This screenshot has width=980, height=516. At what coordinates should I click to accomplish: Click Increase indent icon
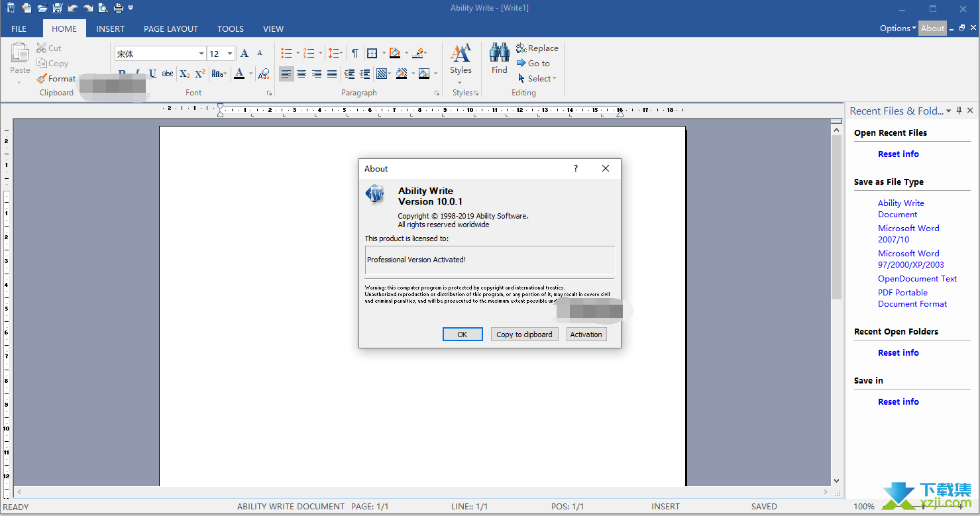tap(364, 74)
